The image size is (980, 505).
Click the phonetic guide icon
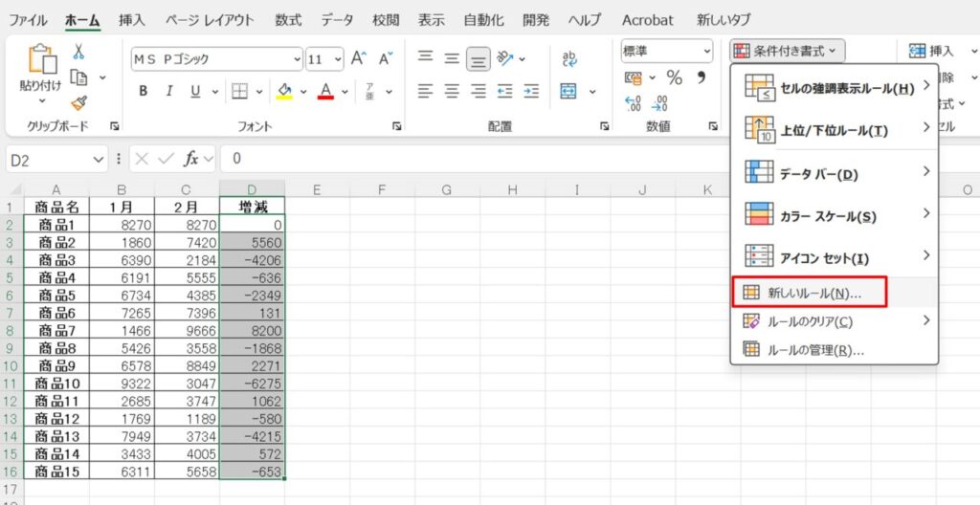370,92
